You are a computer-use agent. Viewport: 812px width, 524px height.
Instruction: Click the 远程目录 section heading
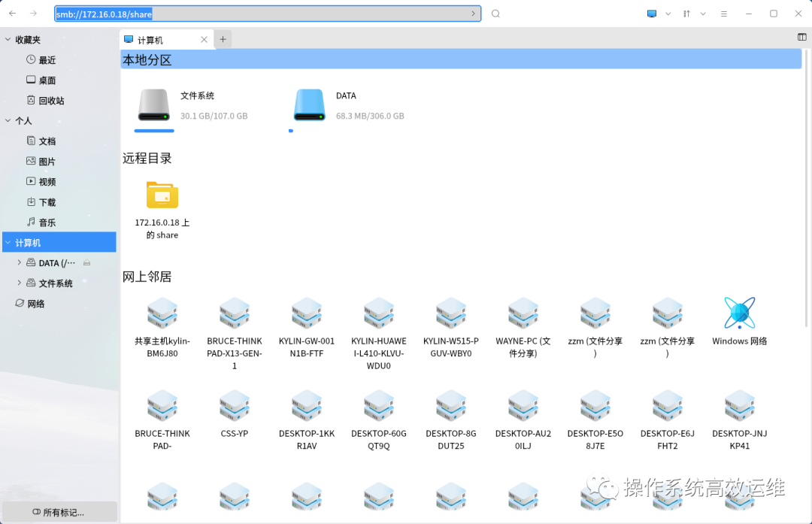(147, 159)
